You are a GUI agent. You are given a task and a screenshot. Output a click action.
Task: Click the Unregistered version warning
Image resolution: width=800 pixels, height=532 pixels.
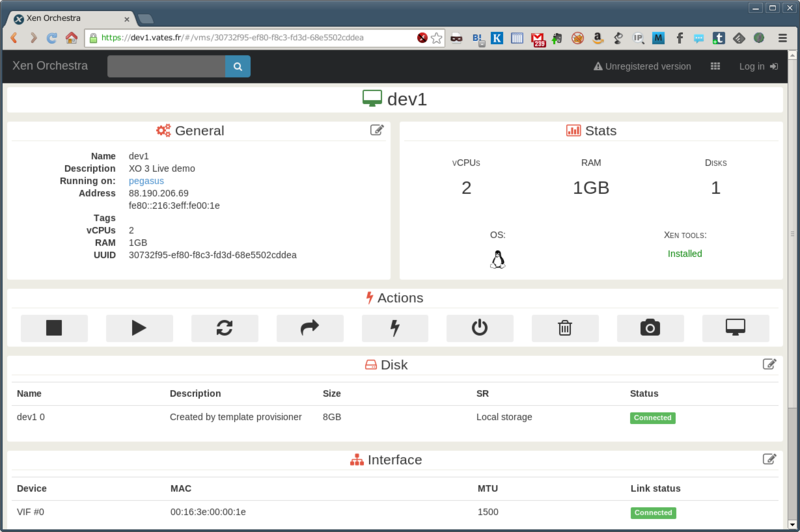pos(642,66)
